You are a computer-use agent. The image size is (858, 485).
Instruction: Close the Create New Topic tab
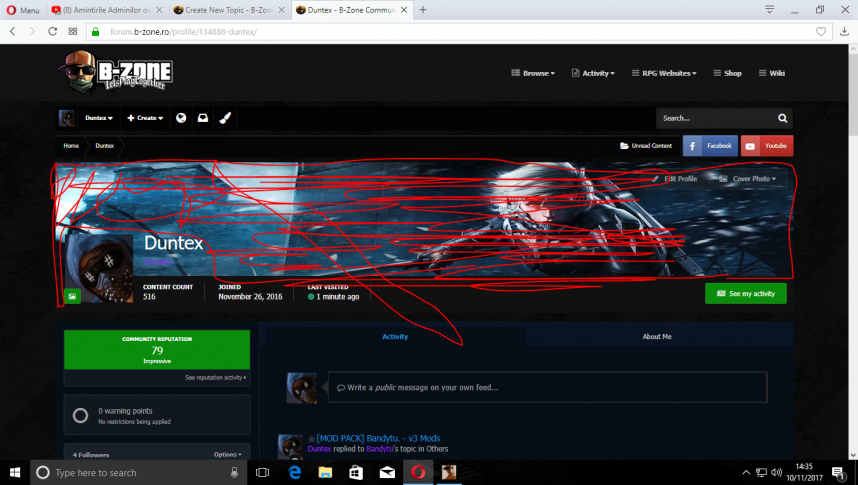click(281, 10)
